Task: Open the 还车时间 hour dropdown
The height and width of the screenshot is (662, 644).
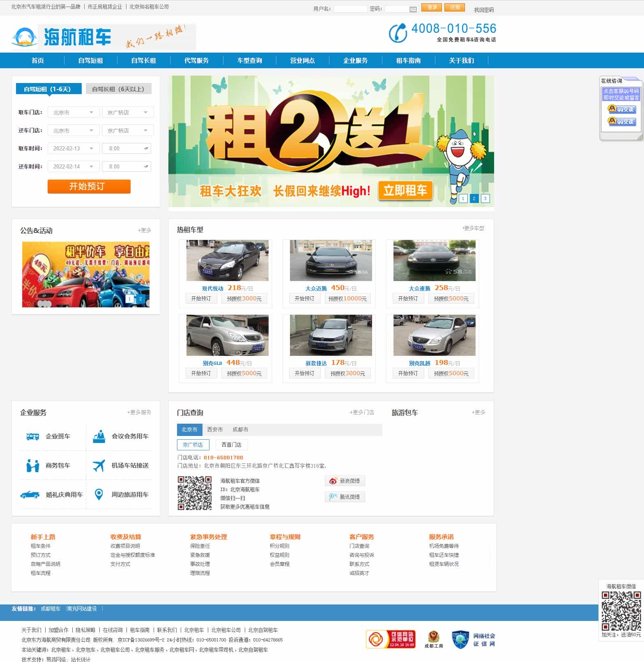Action: 126,167
